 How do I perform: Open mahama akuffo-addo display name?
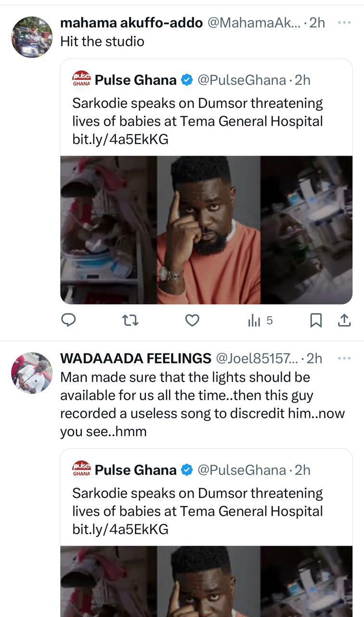point(131,23)
